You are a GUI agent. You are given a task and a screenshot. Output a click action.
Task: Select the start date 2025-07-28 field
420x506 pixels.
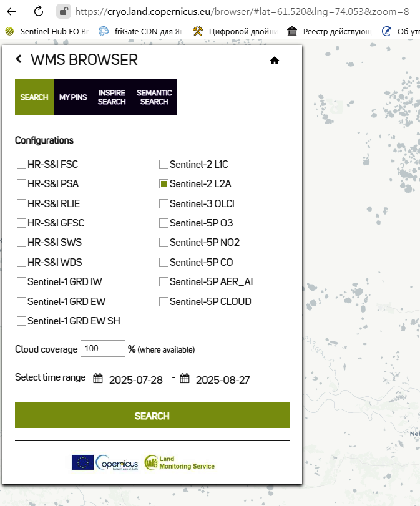pos(135,380)
